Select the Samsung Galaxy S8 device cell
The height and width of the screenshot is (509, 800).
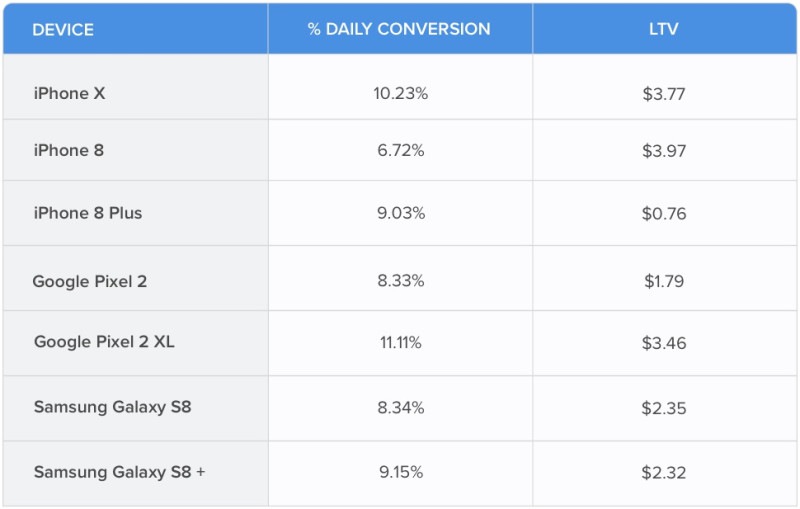pos(112,407)
